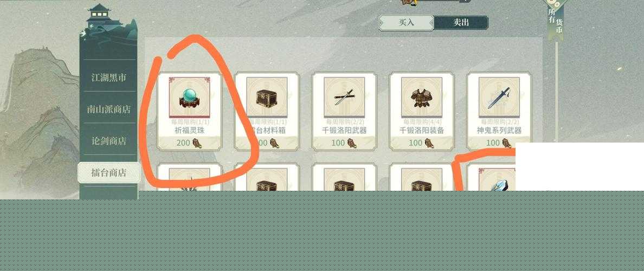
Task: Click the 千锻洛阳装备 100 price
Action: point(416,143)
